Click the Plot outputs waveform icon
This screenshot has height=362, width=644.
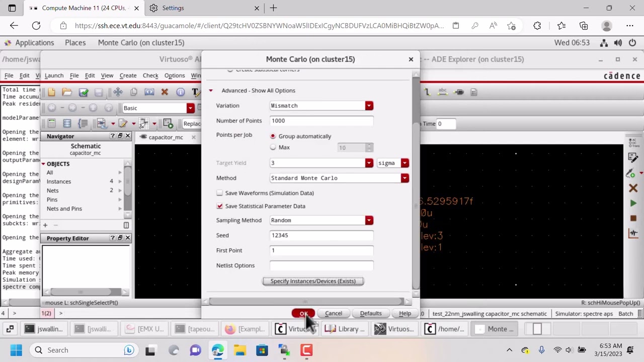tap(633, 233)
